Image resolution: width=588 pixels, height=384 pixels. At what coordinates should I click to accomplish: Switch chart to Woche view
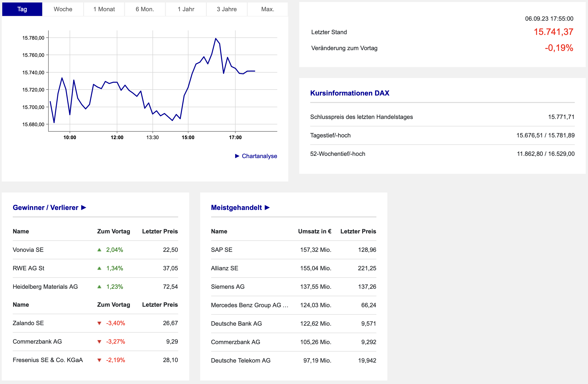point(63,9)
